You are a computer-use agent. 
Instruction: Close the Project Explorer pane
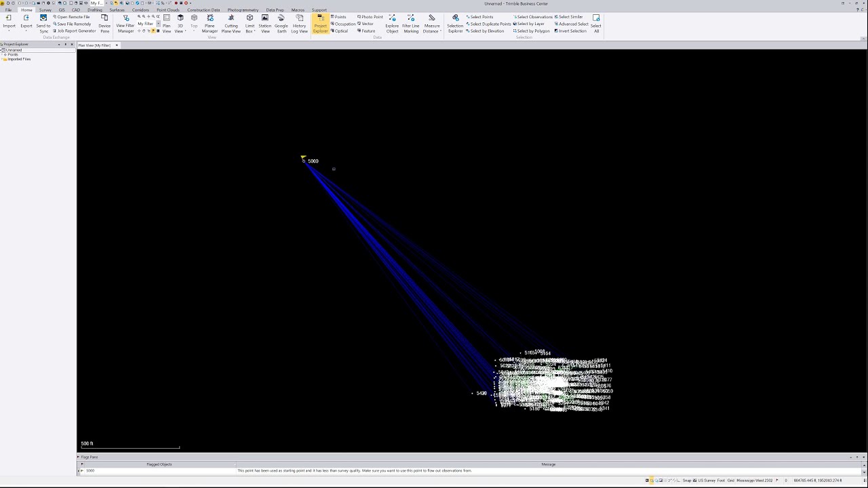[x=72, y=44]
